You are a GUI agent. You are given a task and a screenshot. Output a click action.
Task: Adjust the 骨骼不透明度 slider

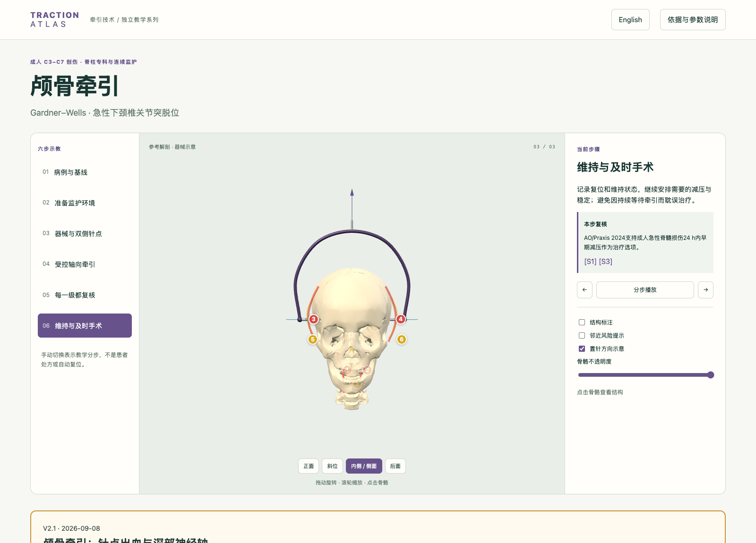point(645,375)
